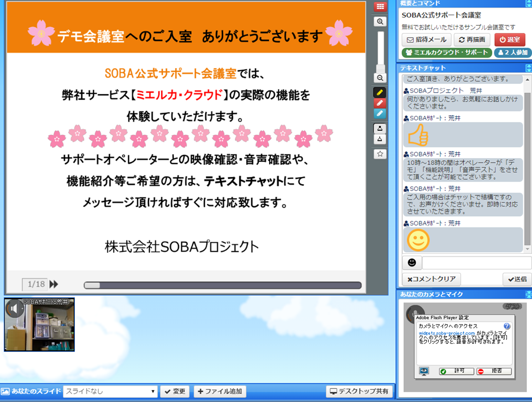The height and width of the screenshot is (402, 532).
Task: Open the スライドなし slide dropdown
Action: (x=110, y=391)
